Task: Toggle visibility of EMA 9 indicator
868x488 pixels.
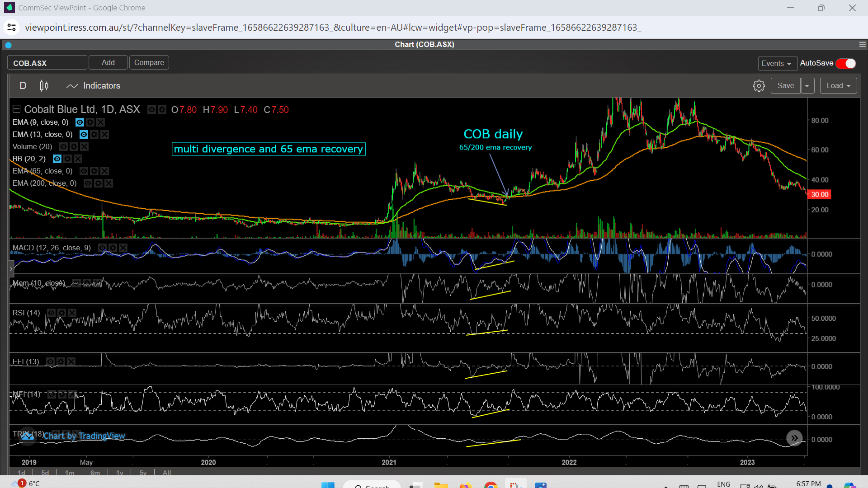Action: (x=80, y=122)
